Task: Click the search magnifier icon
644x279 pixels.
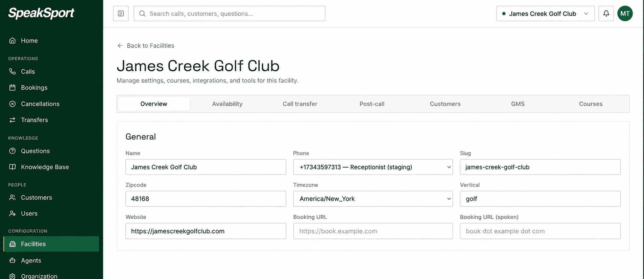Action: point(142,14)
